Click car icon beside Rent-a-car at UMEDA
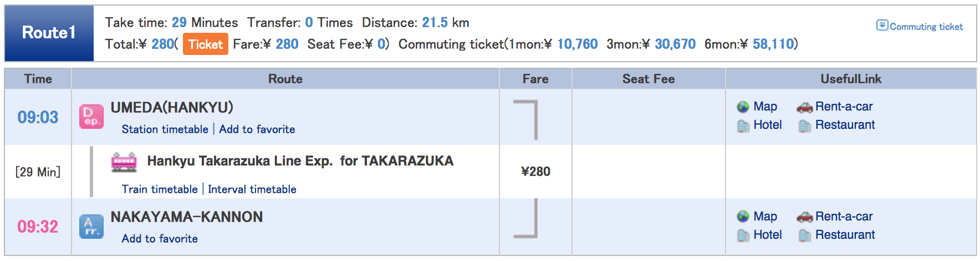The image size is (980, 261). click(805, 107)
